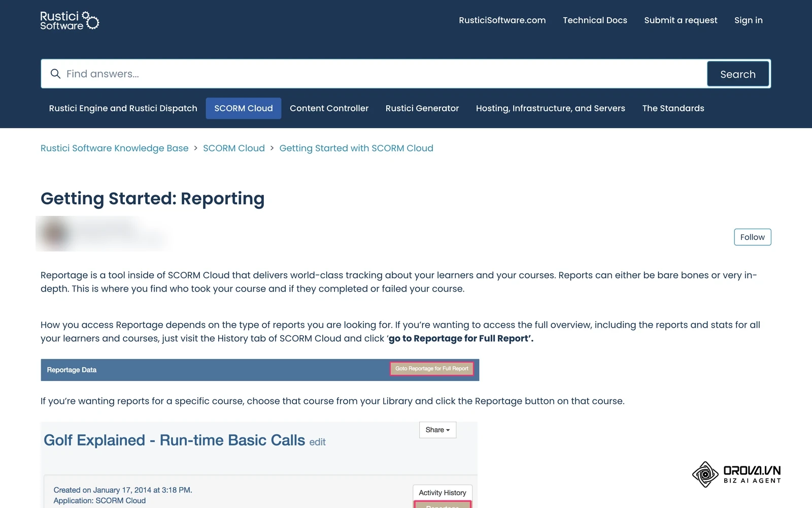Go to SCORM Cloud breadcrumb link
812x508 pixels.
(x=234, y=148)
